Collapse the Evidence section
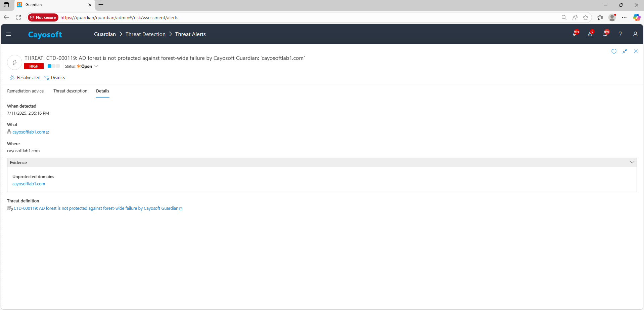 (x=632, y=162)
